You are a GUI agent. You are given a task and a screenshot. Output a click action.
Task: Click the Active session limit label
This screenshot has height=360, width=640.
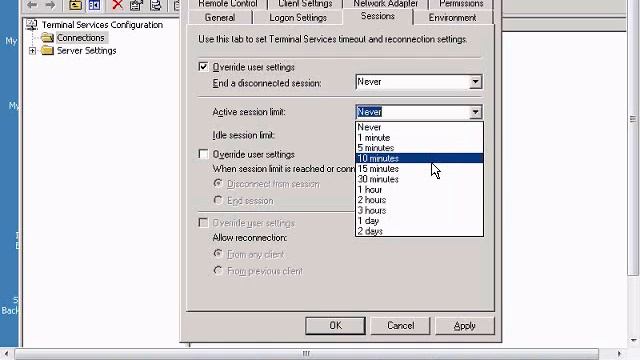pyautogui.click(x=249, y=112)
